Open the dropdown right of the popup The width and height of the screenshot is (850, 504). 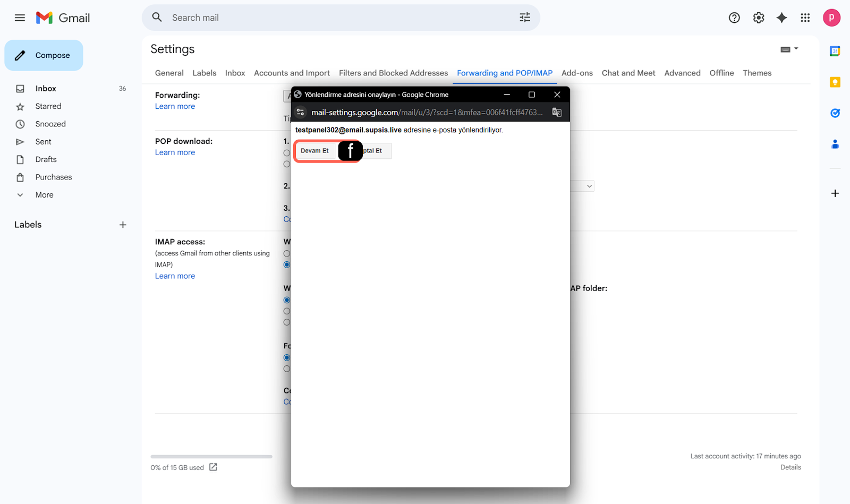[x=588, y=186]
